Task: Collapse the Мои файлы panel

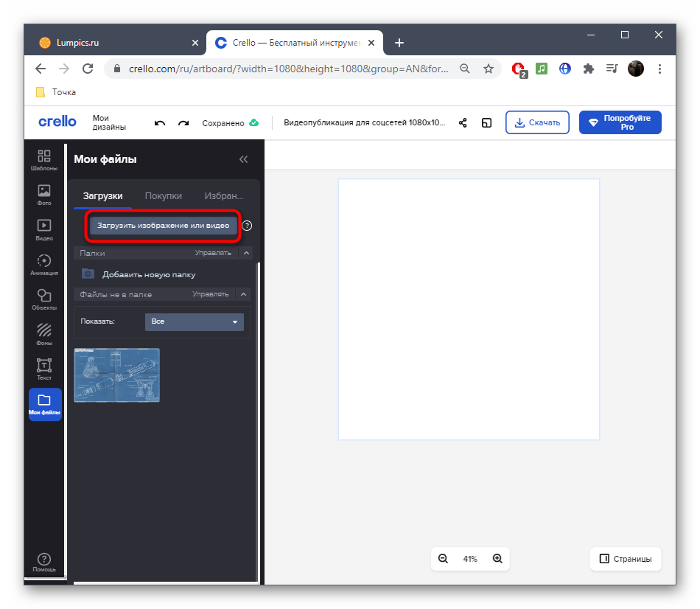Action: [x=243, y=159]
